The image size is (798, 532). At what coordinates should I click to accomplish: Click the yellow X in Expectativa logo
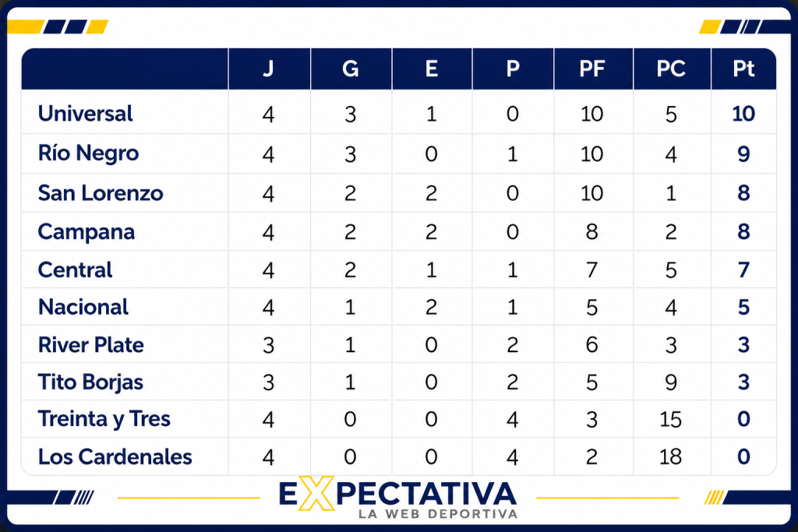coord(316,493)
